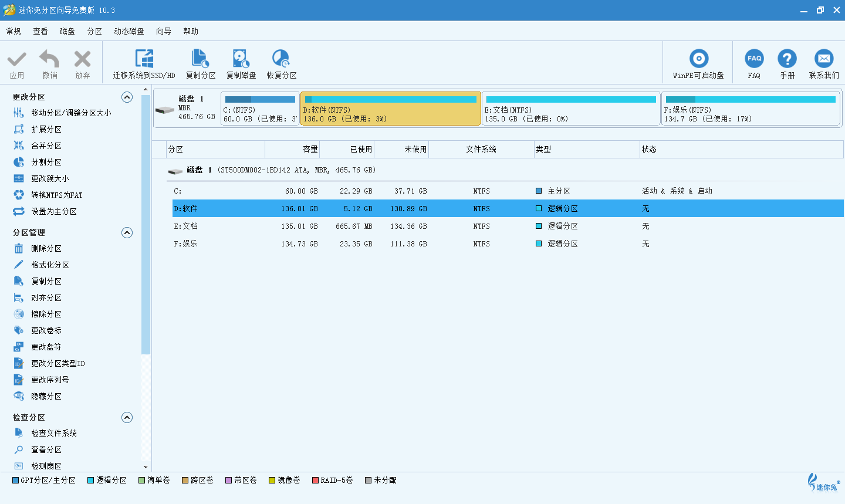Sort by the 容量 column header
This screenshot has height=504, width=845.
pos(292,149)
